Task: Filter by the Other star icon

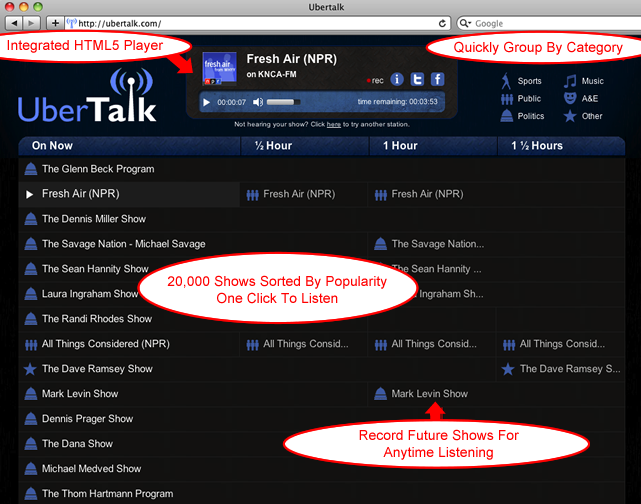Action: [570, 116]
